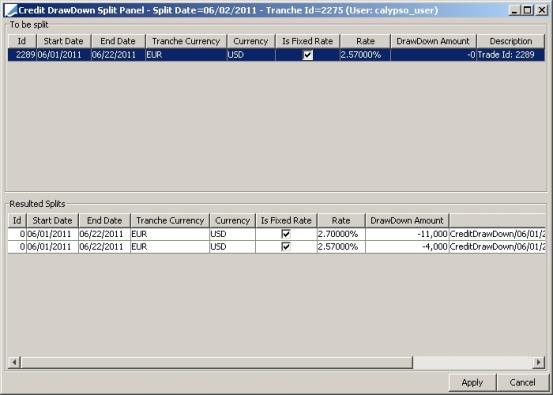This screenshot has height=395, width=553.
Task: Click the horizontal scrollbar right arrow
Action: tap(539, 362)
